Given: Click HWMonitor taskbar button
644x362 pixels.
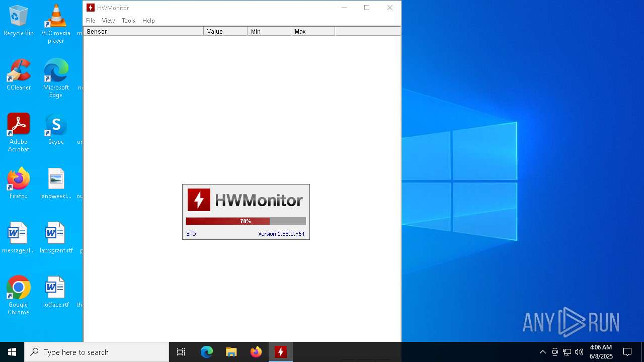Looking at the screenshot, I should (280, 352).
